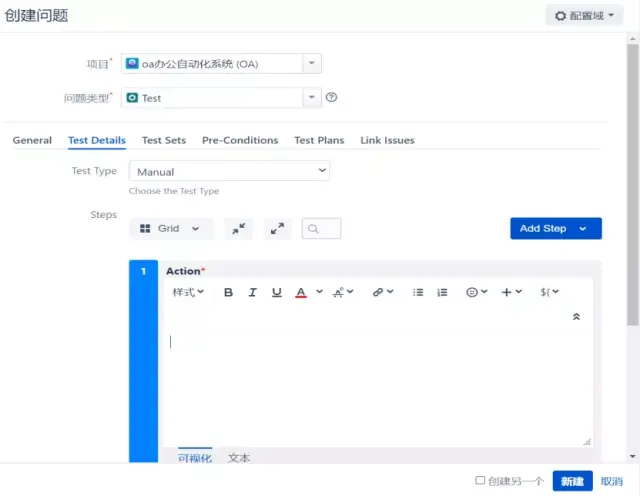Open the link insert menu
The image size is (640, 496).
point(382,292)
